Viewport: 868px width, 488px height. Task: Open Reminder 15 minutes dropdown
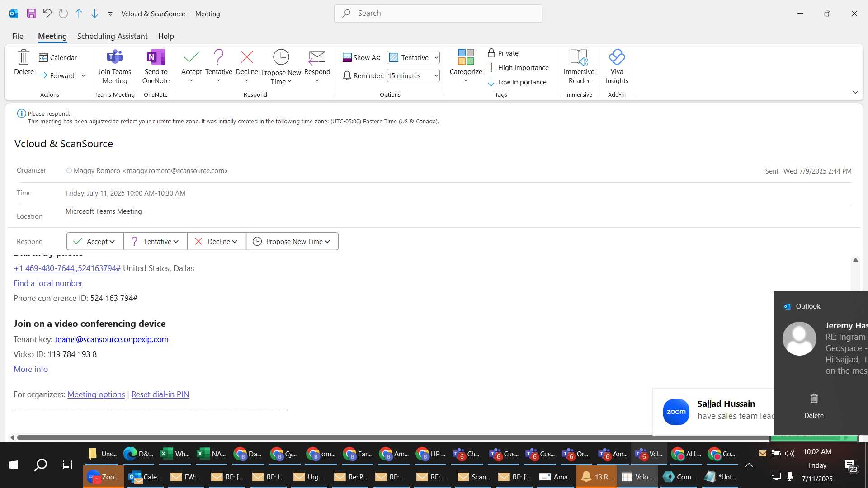pyautogui.click(x=413, y=75)
